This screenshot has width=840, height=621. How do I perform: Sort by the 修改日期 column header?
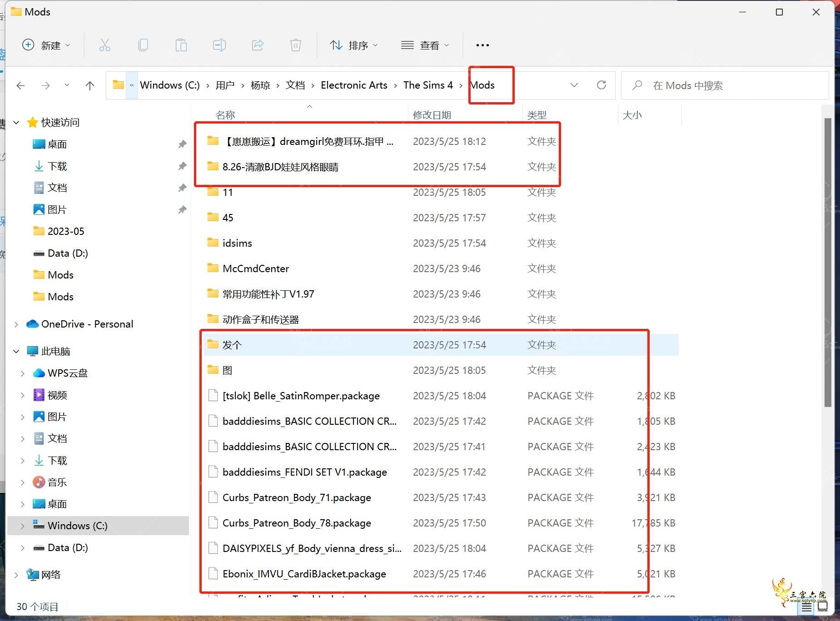point(432,115)
